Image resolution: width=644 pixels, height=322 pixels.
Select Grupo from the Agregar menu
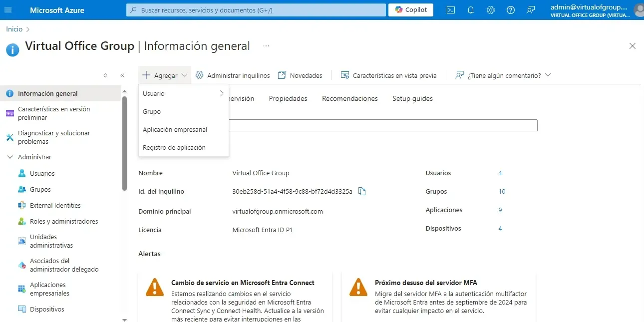pyautogui.click(x=152, y=111)
